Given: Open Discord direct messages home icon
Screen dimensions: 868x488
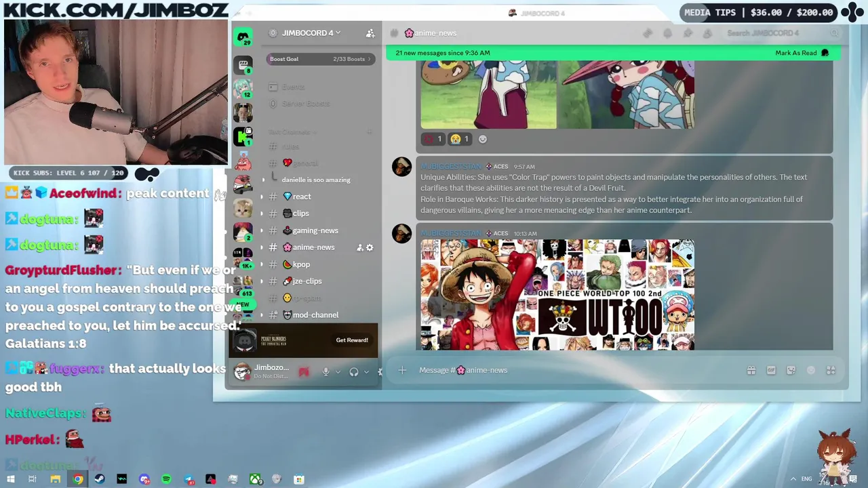Looking at the screenshot, I should (243, 38).
